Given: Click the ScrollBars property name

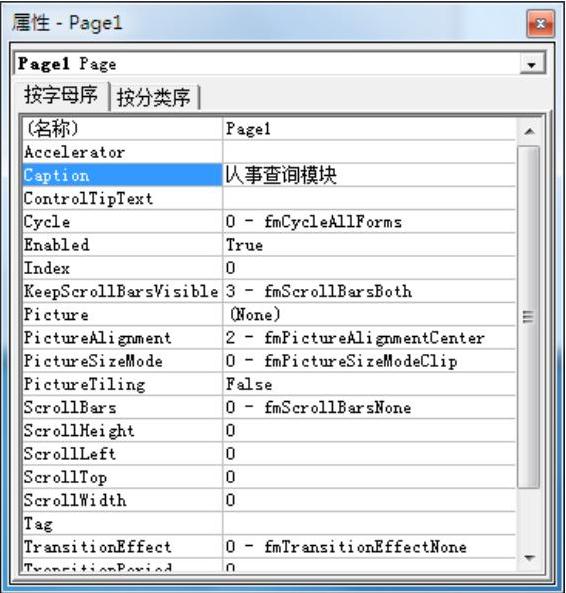Looking at the screenshot, I should [70, 407].
